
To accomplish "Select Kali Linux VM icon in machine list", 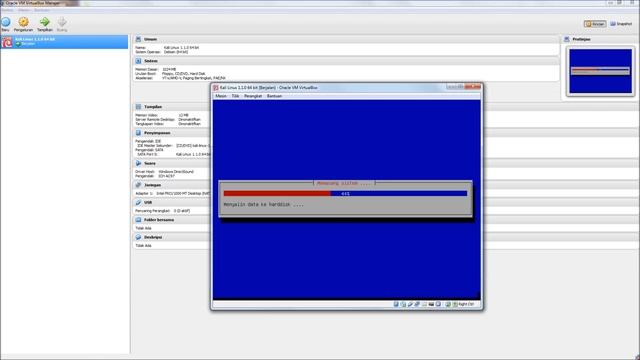I will click(x=7, y=42).
